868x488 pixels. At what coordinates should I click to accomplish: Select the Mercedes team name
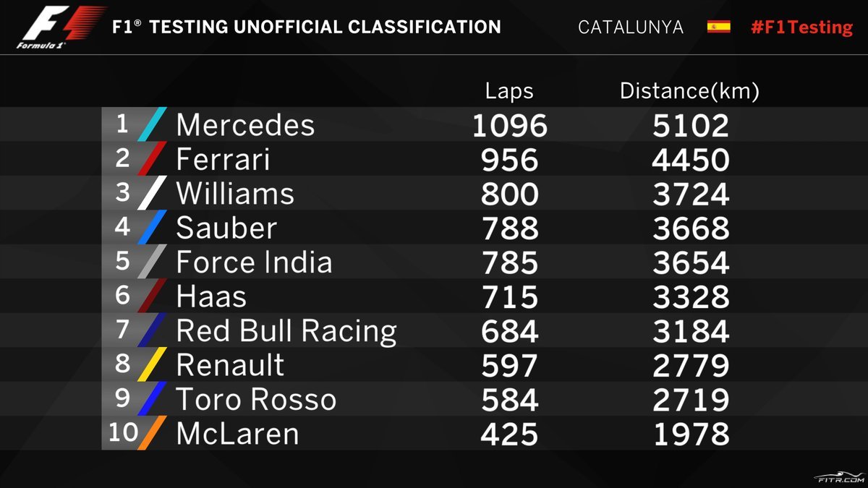(x=245, y=125)
